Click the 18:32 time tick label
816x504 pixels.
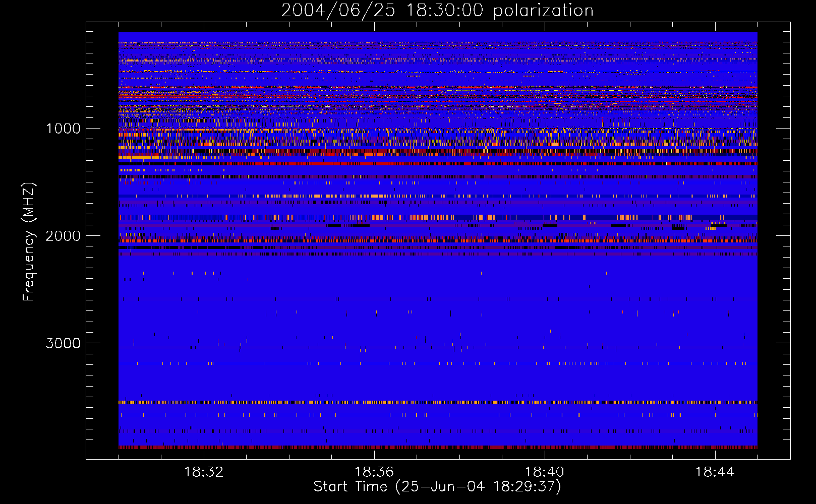tap(204, 472)
